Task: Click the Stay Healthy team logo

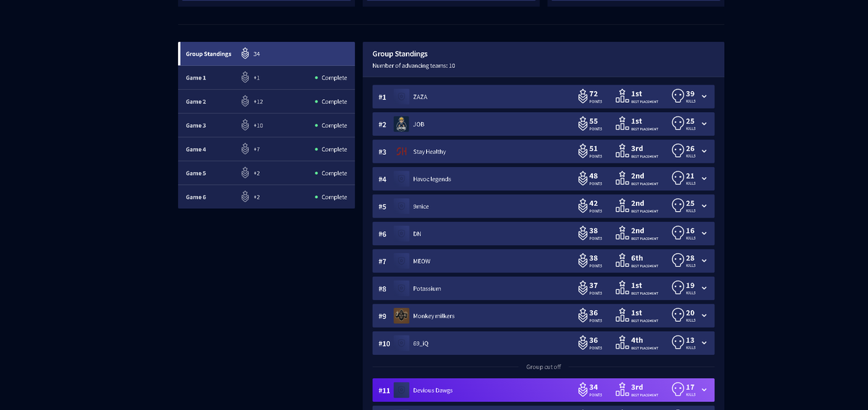Action: (x=401, y=152)
